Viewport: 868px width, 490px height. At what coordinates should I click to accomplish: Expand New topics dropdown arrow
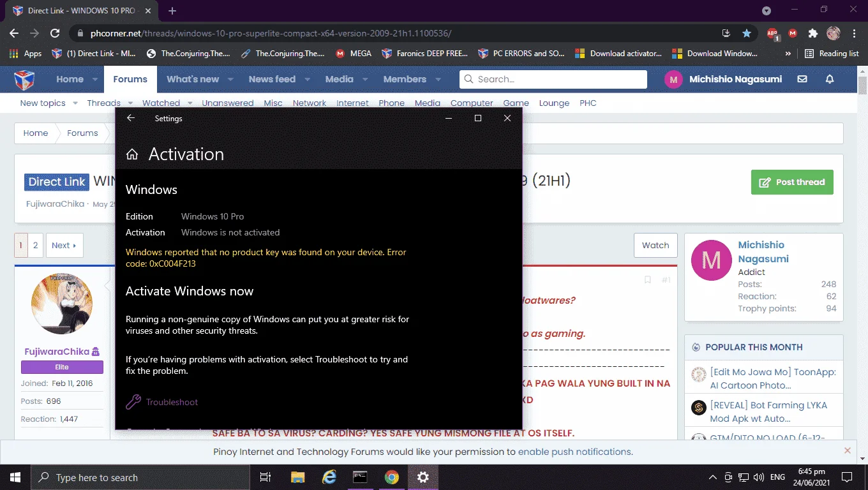coord(75,103)
